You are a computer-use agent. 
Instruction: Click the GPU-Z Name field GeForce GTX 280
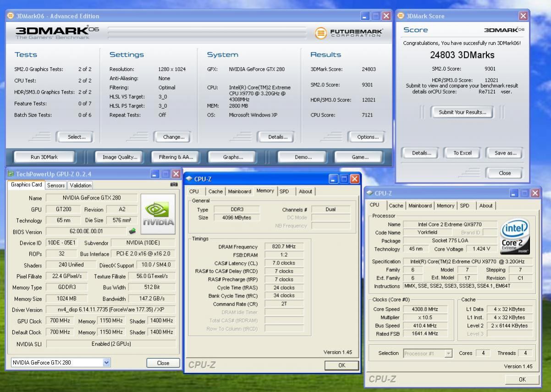92,198
